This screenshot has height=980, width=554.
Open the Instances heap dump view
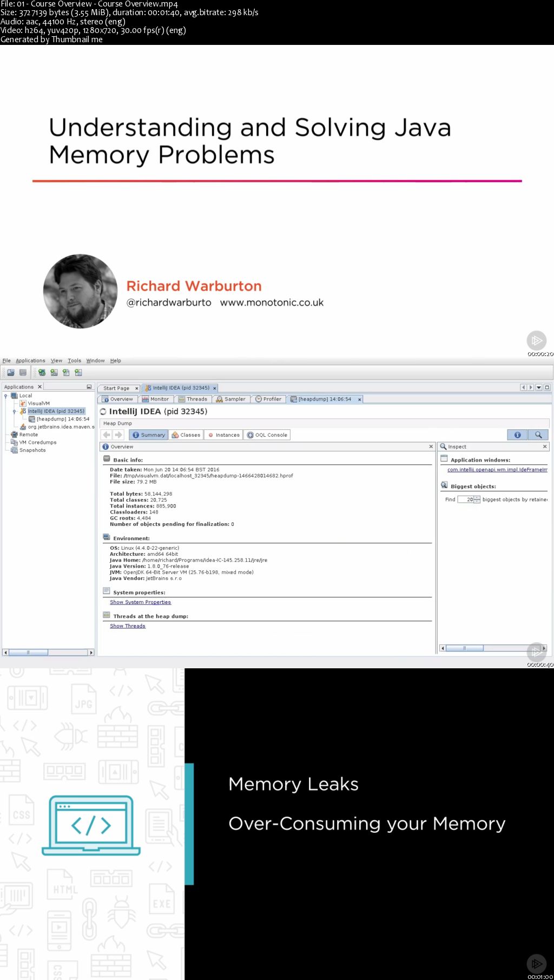[x=223, y=435]
